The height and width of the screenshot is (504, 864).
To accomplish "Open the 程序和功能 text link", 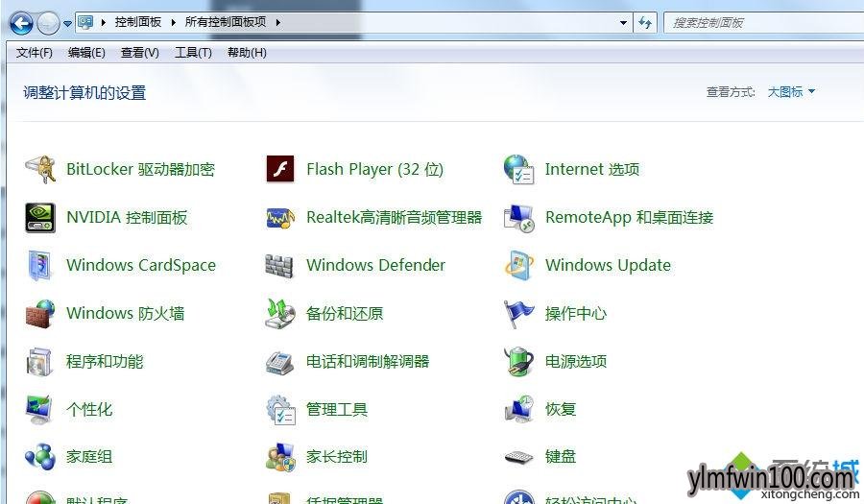I will point(105,361).
